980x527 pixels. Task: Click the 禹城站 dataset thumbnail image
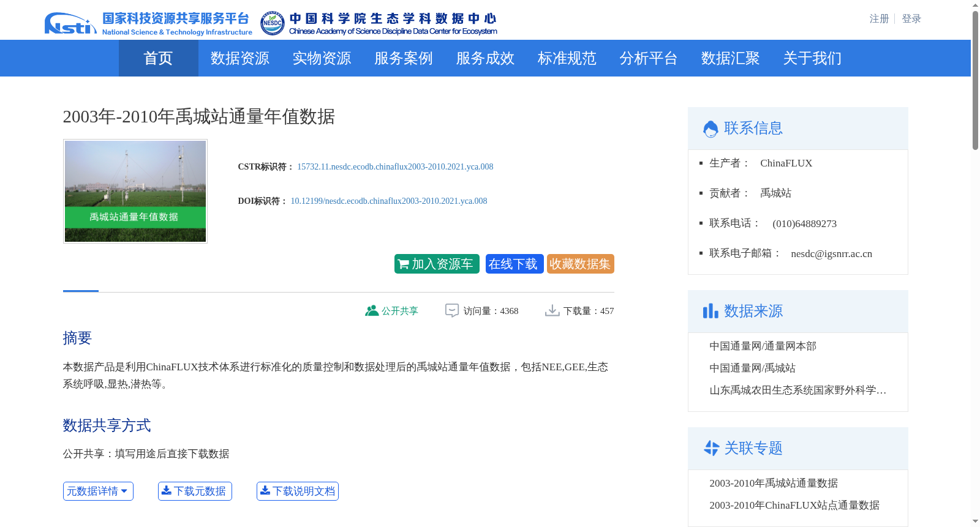135,191
